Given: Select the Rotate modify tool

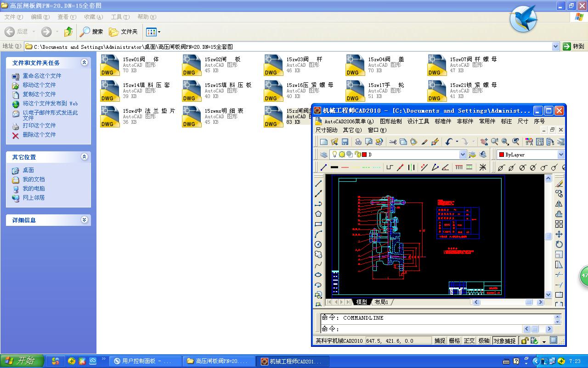Looking at the screenshot, I should click(559, 244).
